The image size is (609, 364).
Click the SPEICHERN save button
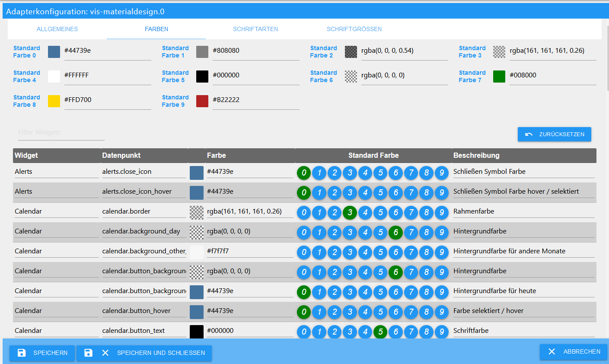coord(42,353)
